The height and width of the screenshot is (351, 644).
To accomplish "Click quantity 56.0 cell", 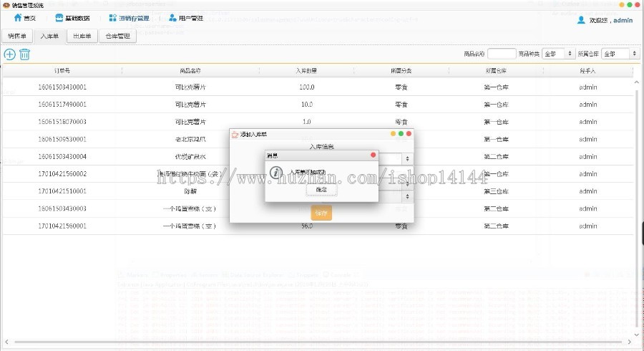I will (306, 226).
